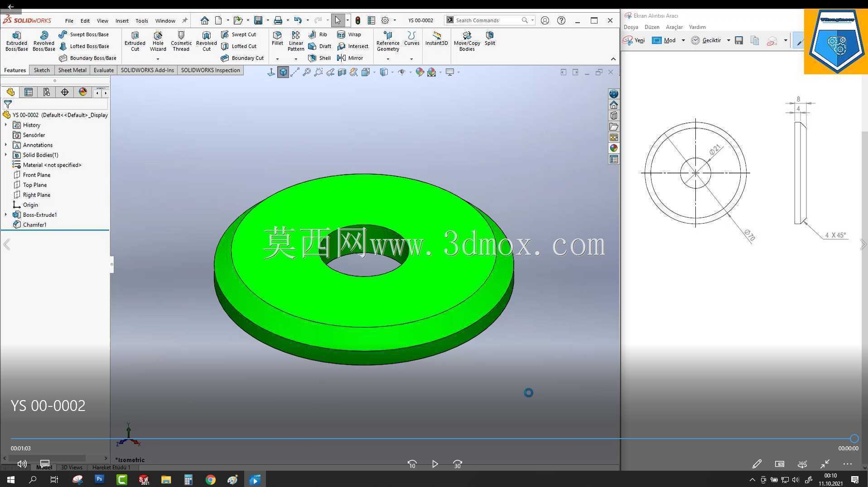Viewport: 868px width, 487px height.
Task: Select the Chamfer1 feature in tree
Action: [x=29, y=224]
